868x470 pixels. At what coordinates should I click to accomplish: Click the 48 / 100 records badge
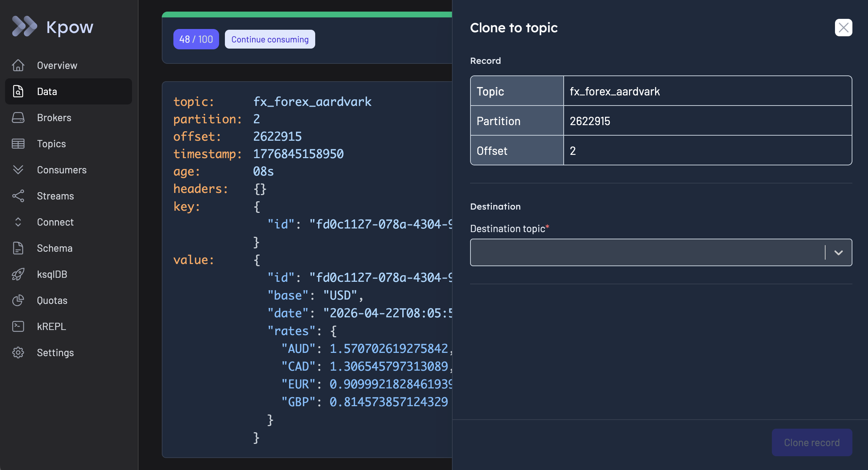click(x=196, y=39)
